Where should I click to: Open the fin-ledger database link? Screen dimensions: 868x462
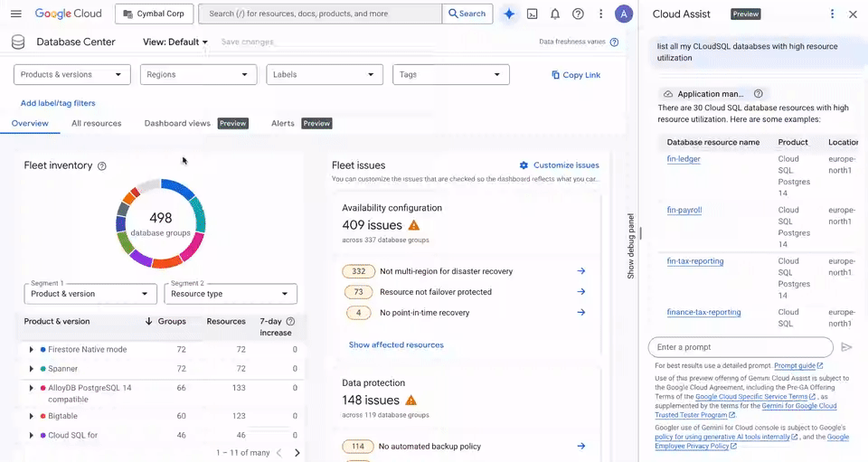pos(684,159)
